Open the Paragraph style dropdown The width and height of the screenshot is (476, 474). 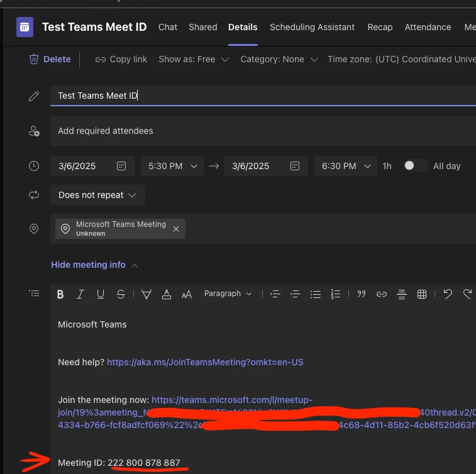228,294
